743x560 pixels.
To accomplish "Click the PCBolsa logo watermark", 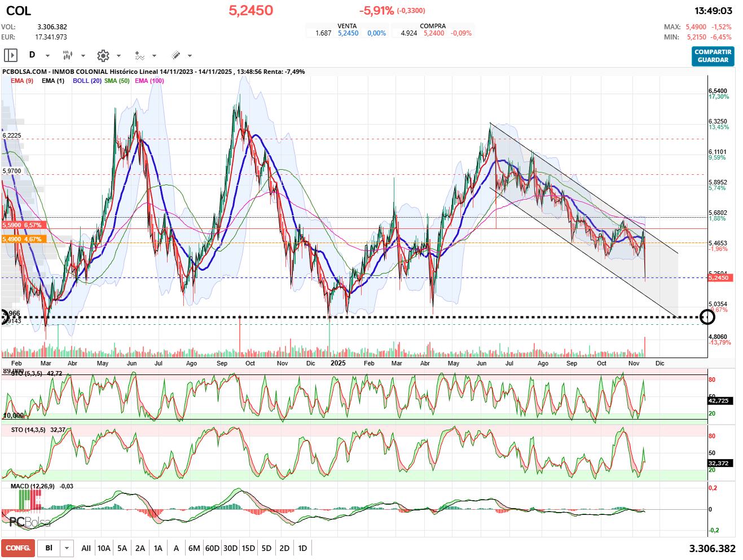I will click(x=29, y=522).
